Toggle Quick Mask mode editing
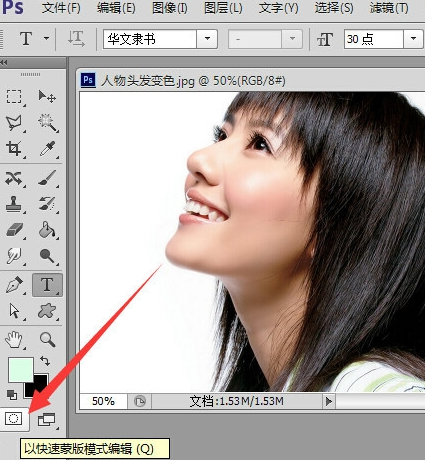Viewport: 425px width, 460px height. tap(13, 418)
